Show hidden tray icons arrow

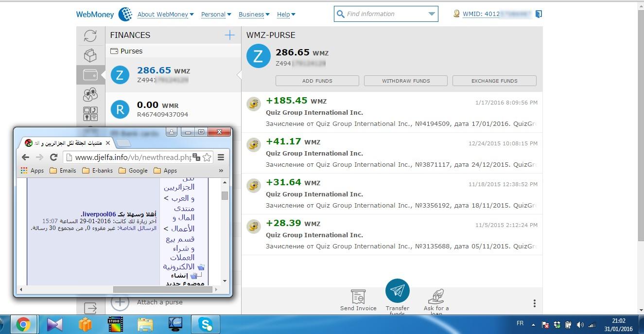tap(533, 324)
